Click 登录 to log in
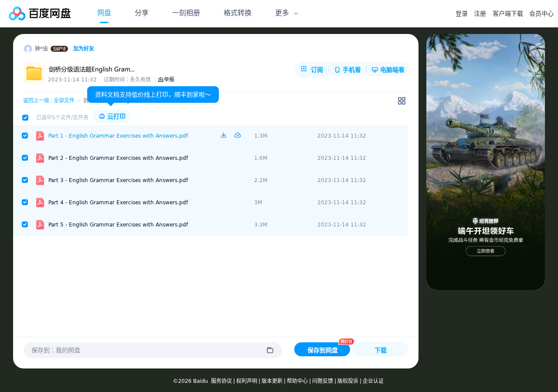 coord(462,14)
